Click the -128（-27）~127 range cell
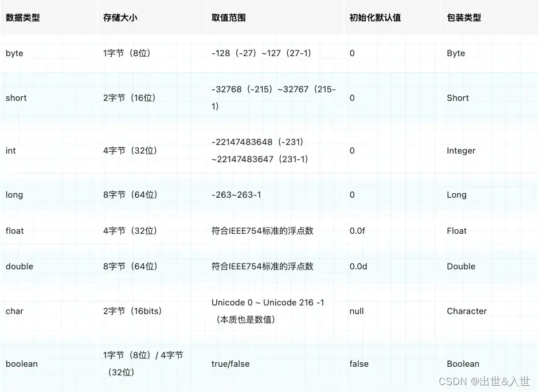Image resolution: width=539 pixels, height=392 pixels. [261, 53]
